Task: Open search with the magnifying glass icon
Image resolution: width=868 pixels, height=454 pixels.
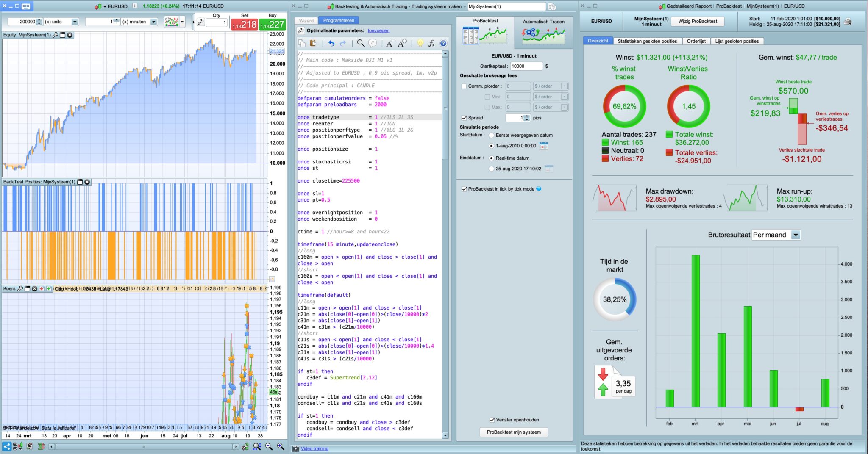Action: point(361,43)
